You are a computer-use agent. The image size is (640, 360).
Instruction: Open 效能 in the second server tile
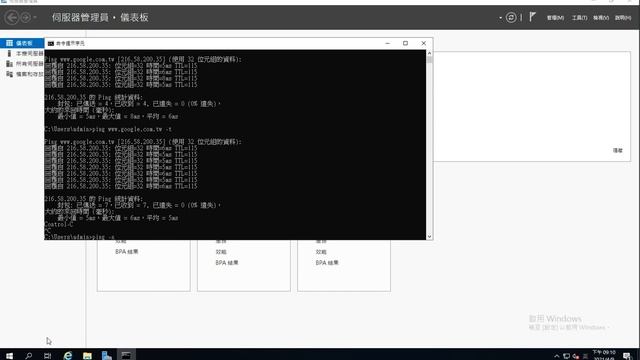(x=221, y=252)
